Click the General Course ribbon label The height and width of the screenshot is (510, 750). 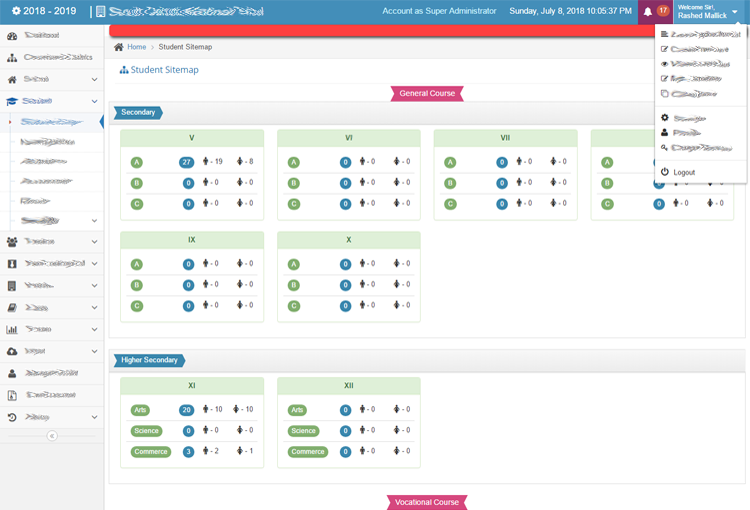[x=427, y=93]
